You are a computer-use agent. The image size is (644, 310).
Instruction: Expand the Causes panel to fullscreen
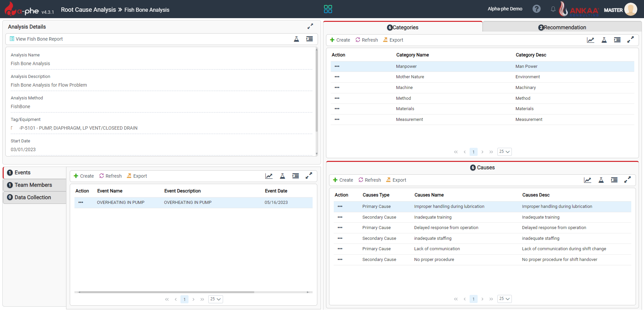click(x=627, y=180)
